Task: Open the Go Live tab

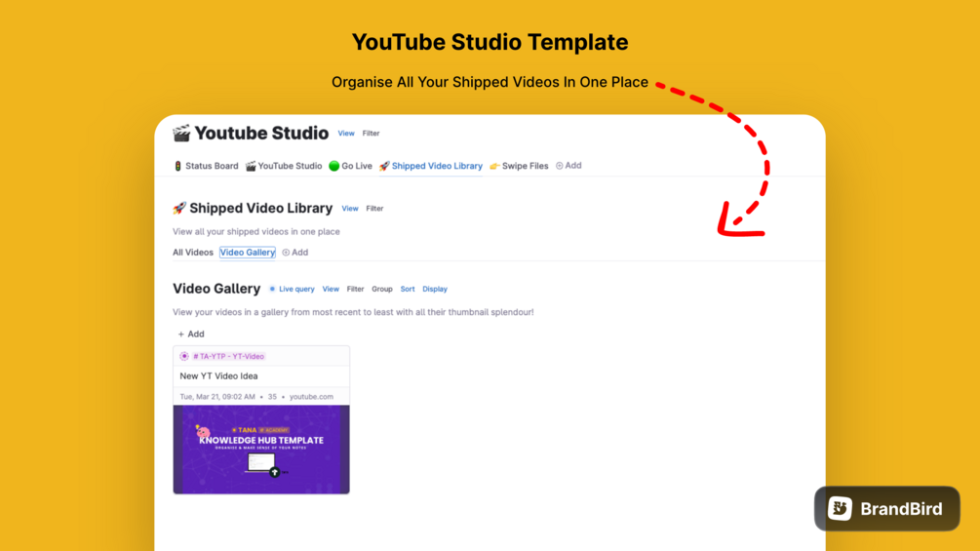Action: point(351,166)
